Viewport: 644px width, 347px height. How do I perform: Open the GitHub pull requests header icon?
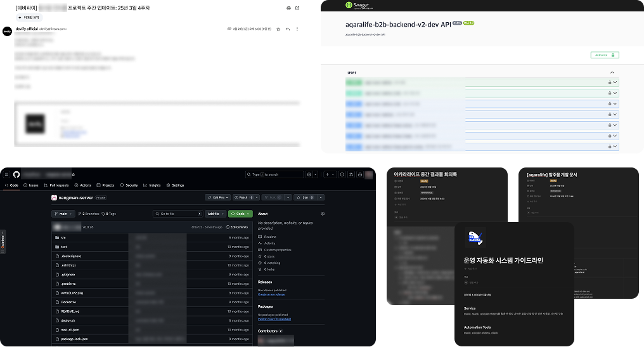[351, 174]
